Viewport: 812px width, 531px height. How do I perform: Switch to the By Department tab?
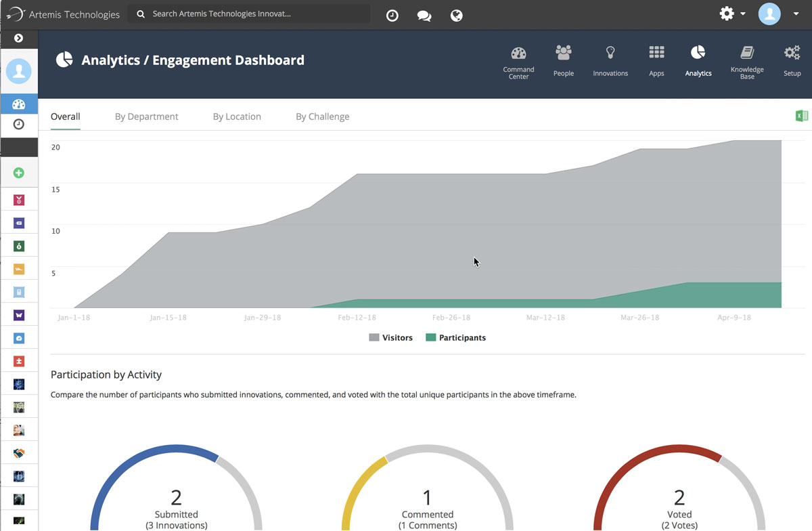146,116
